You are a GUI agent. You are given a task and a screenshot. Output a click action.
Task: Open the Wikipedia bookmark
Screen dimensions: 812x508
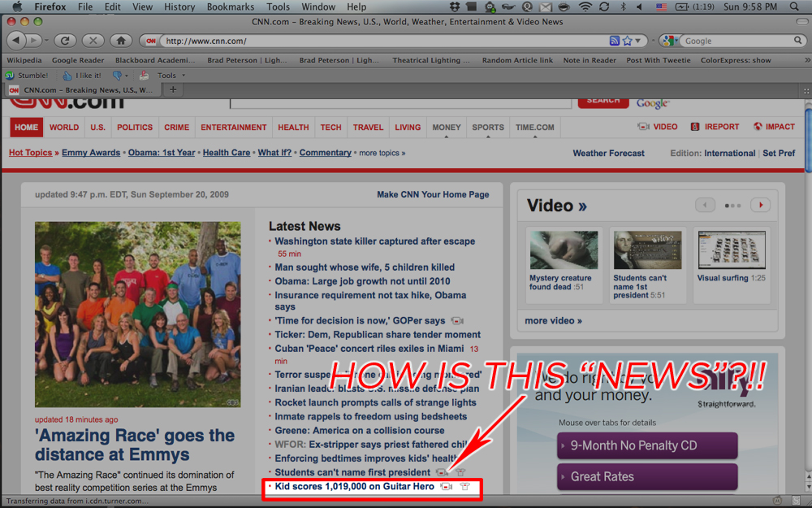point(24,60)
